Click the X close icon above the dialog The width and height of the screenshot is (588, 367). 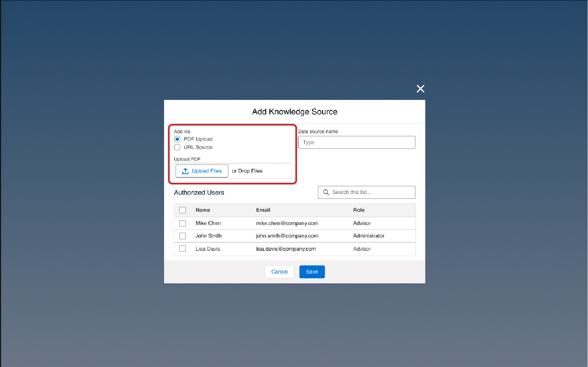tap(421, 89)
